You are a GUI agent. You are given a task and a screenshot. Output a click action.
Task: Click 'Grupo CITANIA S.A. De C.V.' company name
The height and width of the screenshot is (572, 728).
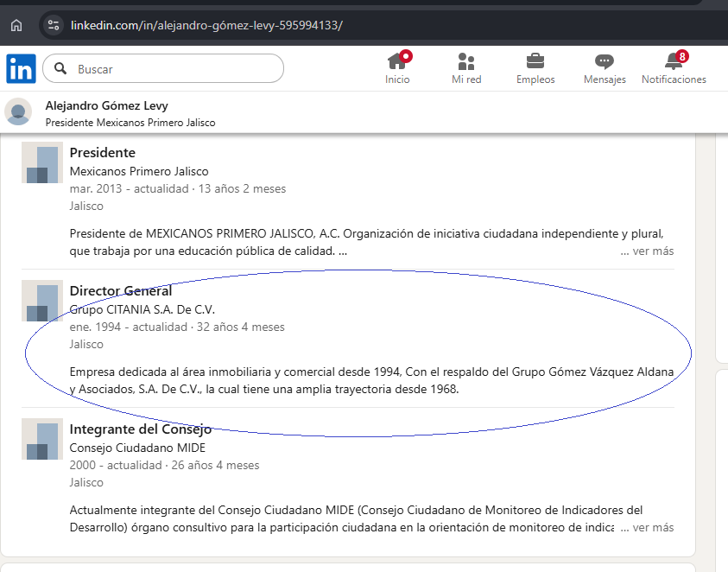[x=142, y=309]
